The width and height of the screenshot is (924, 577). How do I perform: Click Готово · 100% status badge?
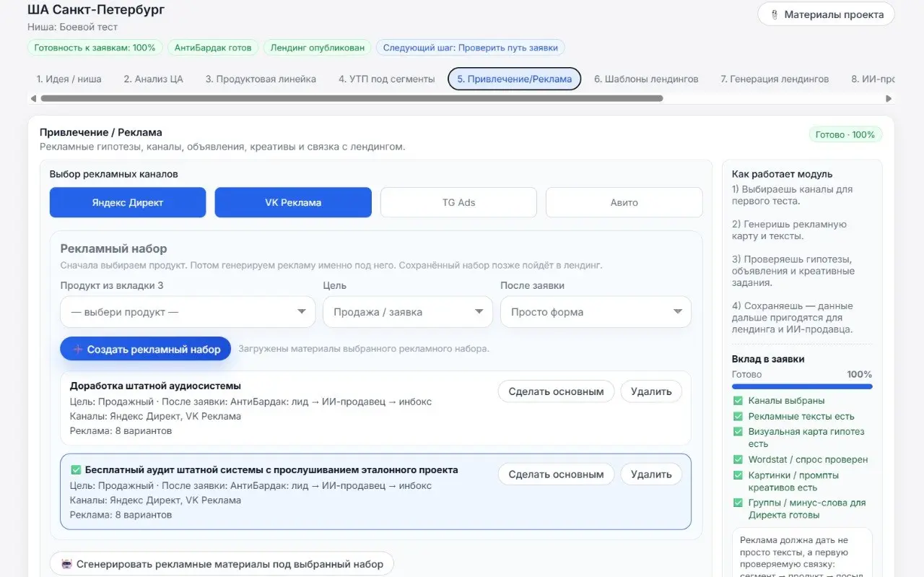[x=845, y=134]
